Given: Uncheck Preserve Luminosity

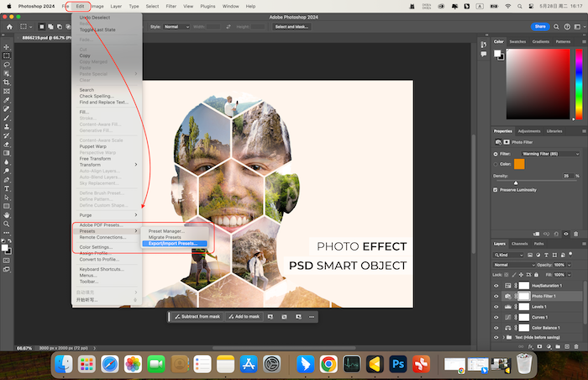Looking at the screenshot, I should click(496, 190).
